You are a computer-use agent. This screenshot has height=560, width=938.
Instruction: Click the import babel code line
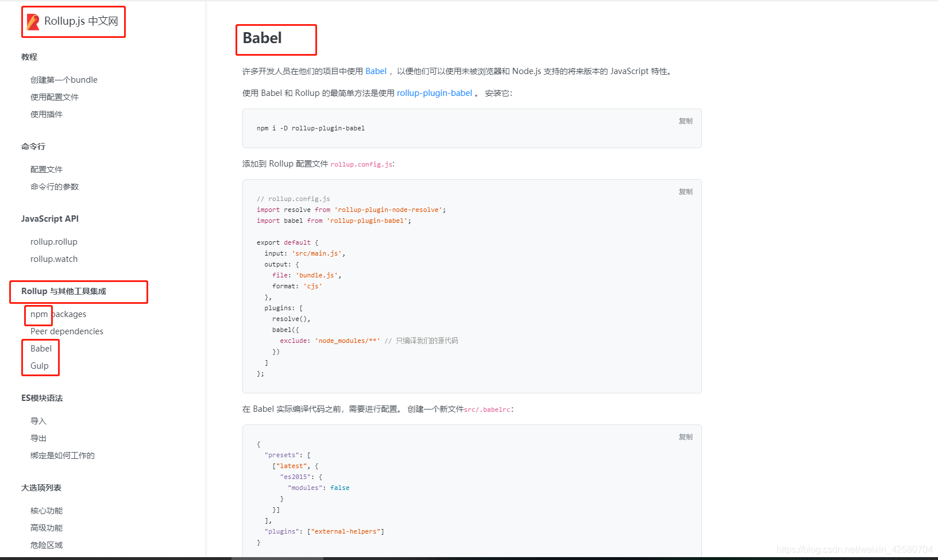(x=334, y=221)
